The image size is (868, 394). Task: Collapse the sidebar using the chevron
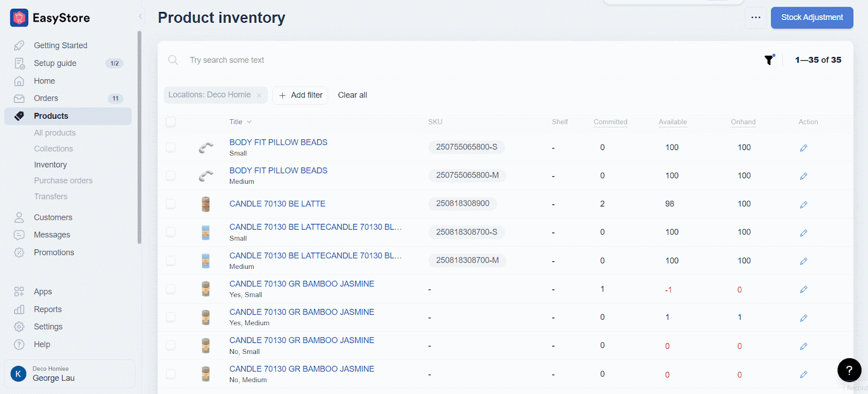(x=141, y=16)
